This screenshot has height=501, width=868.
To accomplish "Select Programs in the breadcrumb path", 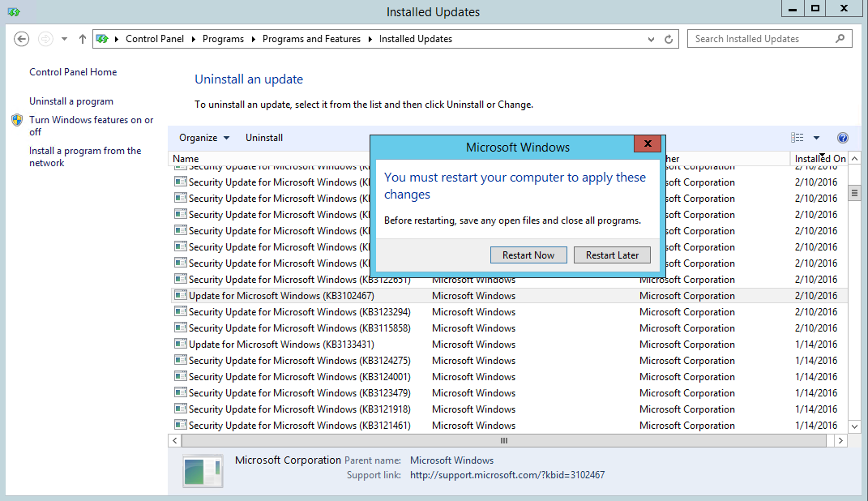I will pyautogui.click(x=223, y=39).
